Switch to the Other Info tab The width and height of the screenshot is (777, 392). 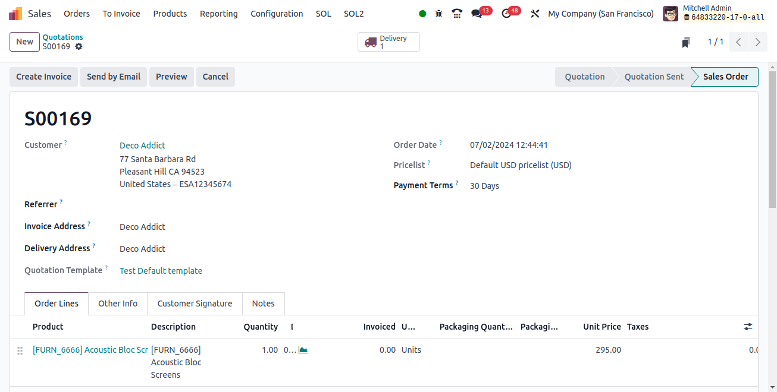(118, 303)
